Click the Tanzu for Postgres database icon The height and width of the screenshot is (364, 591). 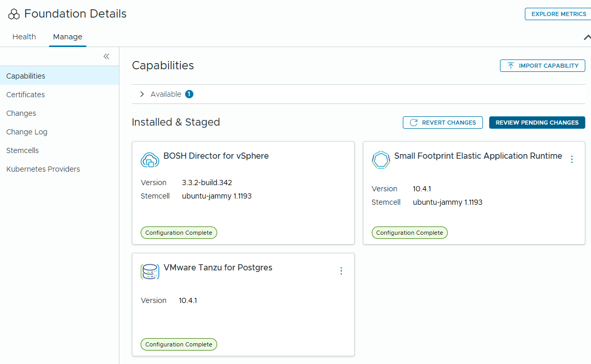pyautogui.click(x=150, y=271)
